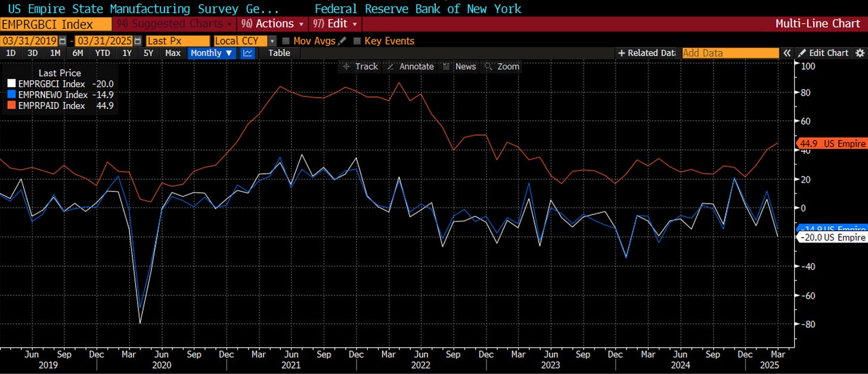Select the 5Y time range

point(148,53)
